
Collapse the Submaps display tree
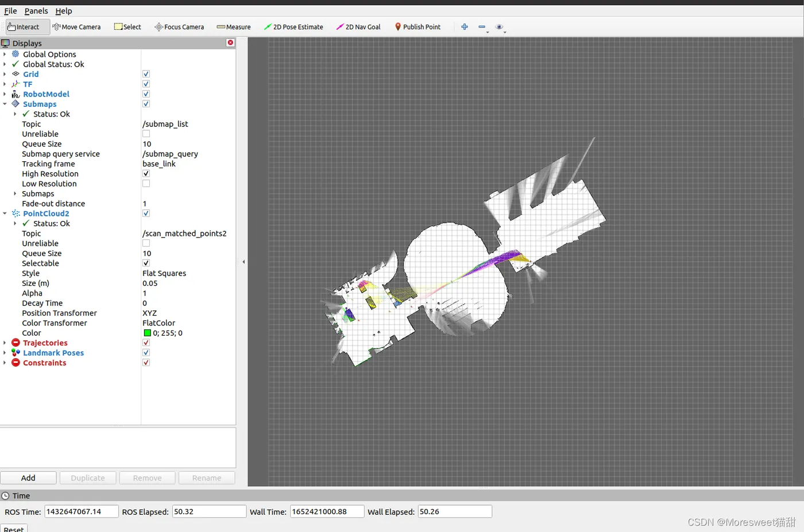[x=5, y=104]
